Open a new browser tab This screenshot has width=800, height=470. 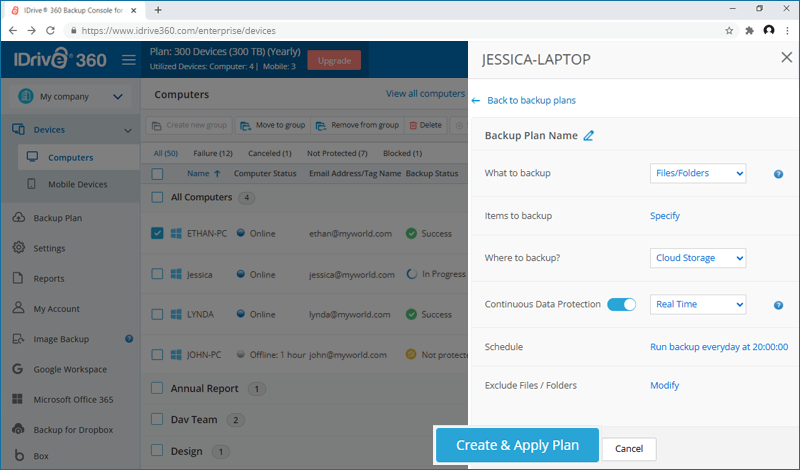pyautogui.click(x=158, y=10)
